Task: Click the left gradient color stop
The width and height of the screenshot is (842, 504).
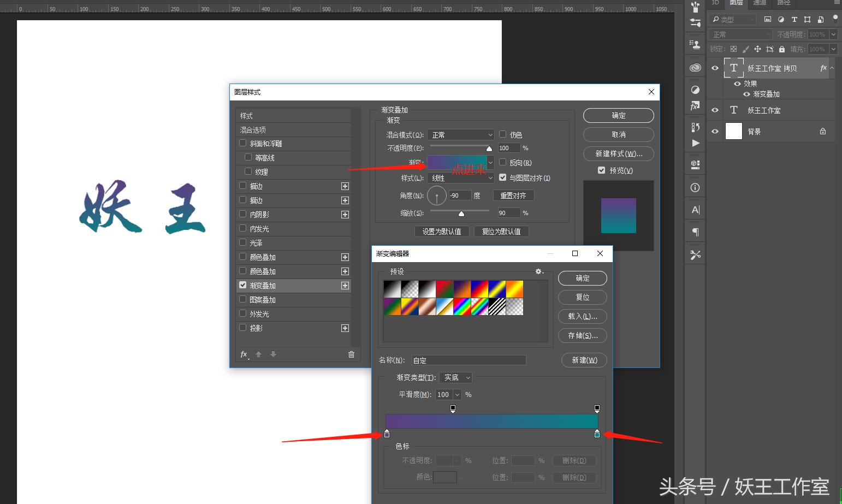Action: coord(387,434)
